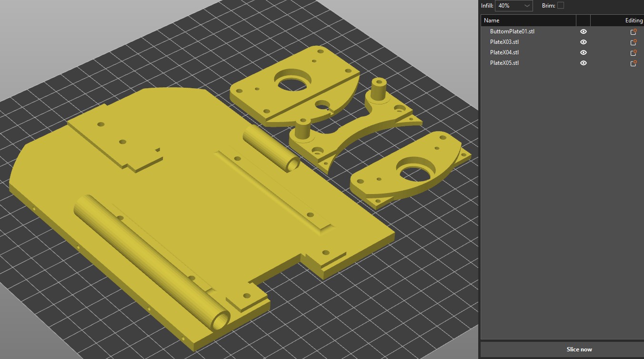Open editing settings icon for PlateX04.stl
The width and height of the screenshot is (644, 359).
(634, 53)
